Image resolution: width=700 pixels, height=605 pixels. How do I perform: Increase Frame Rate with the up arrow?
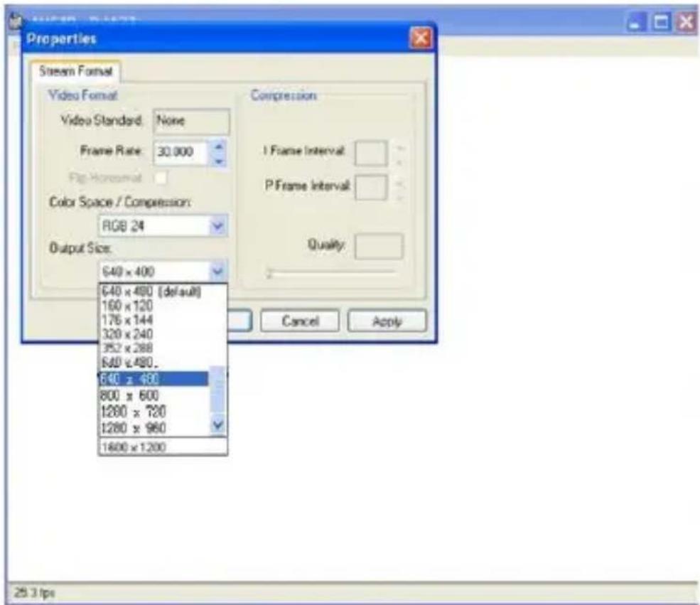point(218,147)
